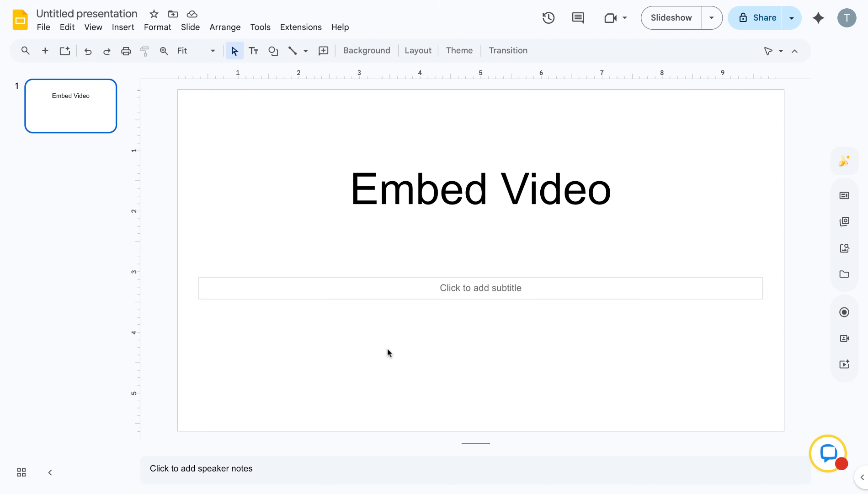Open stock images side panel icon
This screenshot has width=868, height=494.
coord(844,248)
